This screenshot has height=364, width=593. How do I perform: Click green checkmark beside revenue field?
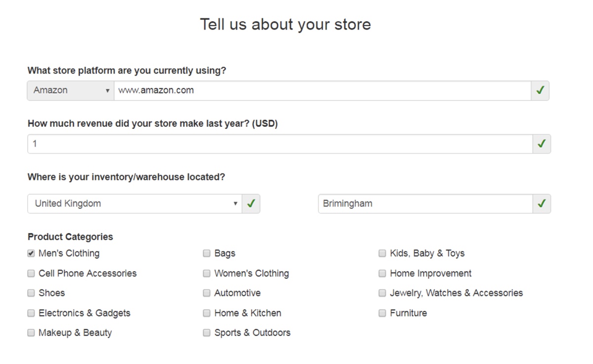(542, 144)
